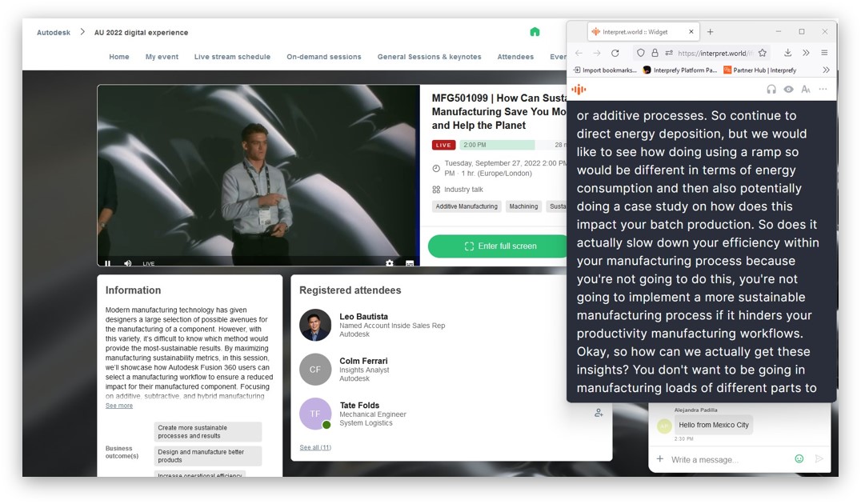Toggle video closed captions icon
The image size is (861, 504).
(x=410, y=263)
